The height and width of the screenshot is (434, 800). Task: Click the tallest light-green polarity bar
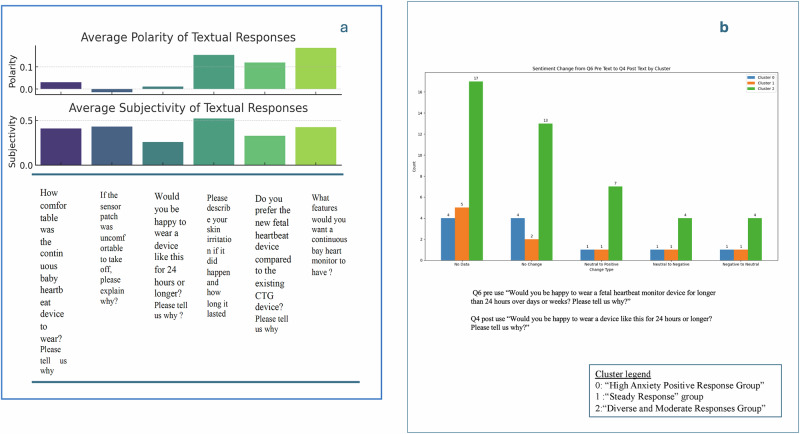click(x=315, y=68)
